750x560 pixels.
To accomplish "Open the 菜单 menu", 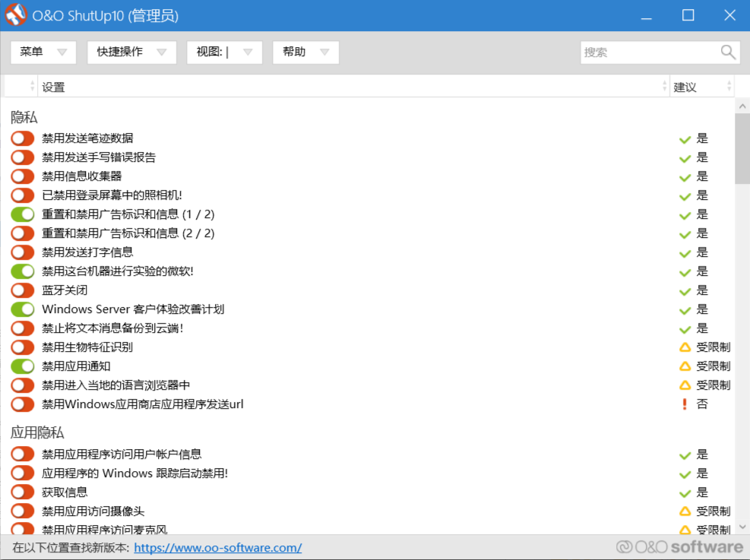I will click(43, 52).
